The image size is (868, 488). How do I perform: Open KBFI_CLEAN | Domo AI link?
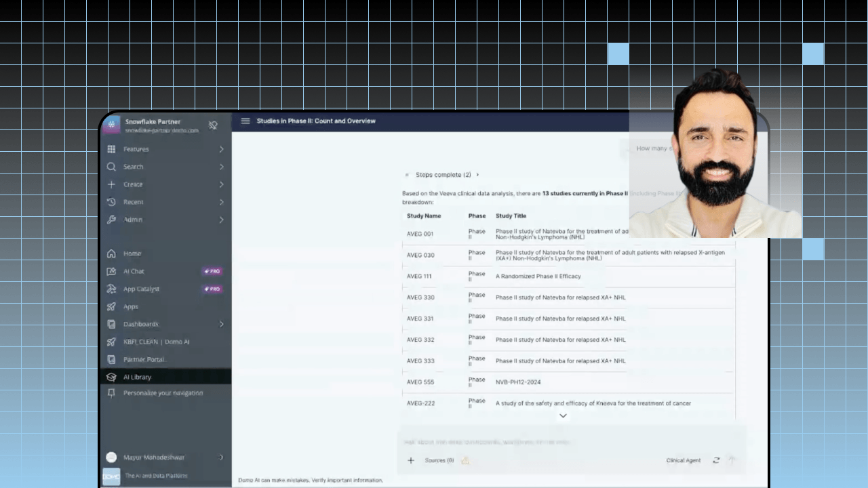pos(157,342)
